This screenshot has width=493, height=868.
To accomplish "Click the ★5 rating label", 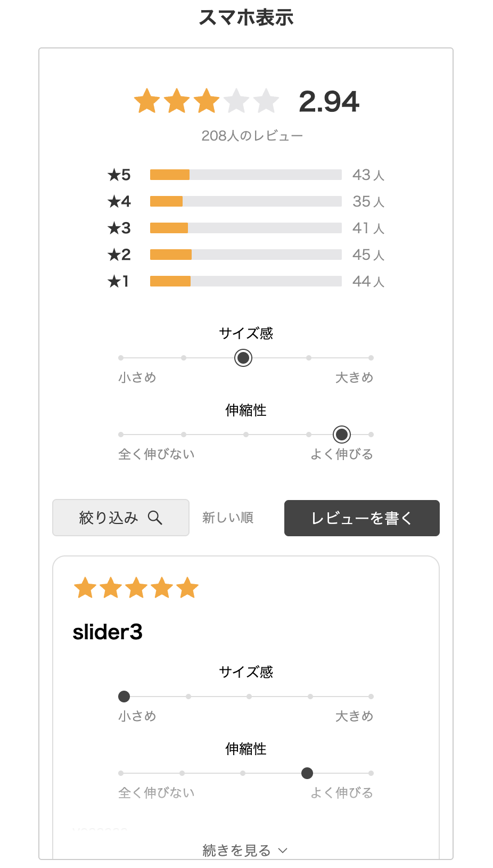I will [x=119, y=175].
